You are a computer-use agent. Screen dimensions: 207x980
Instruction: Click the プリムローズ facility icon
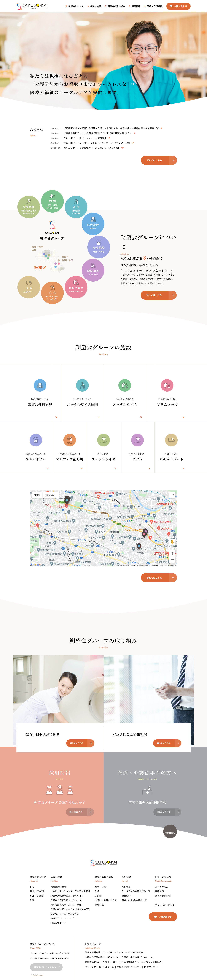[x=167, y=385]
